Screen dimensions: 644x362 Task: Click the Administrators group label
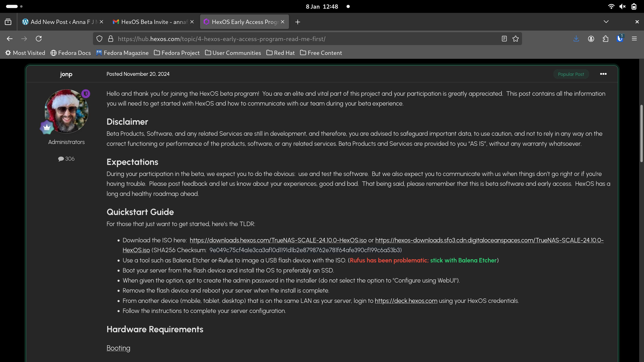pyautogui.click(x=66, y=142)
